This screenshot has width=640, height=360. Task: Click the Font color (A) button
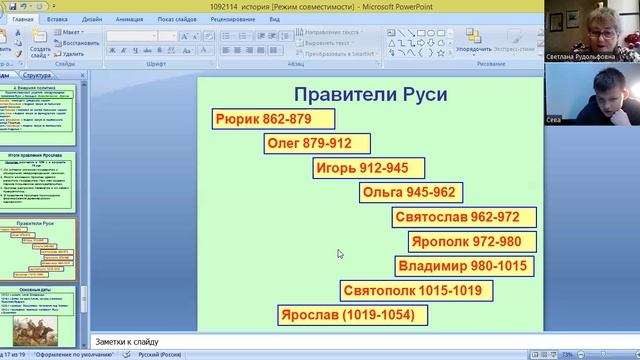204,51
